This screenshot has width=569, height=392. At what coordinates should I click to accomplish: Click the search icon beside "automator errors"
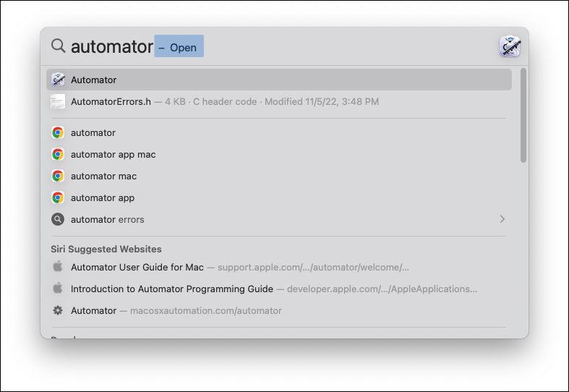click(58, 219)
